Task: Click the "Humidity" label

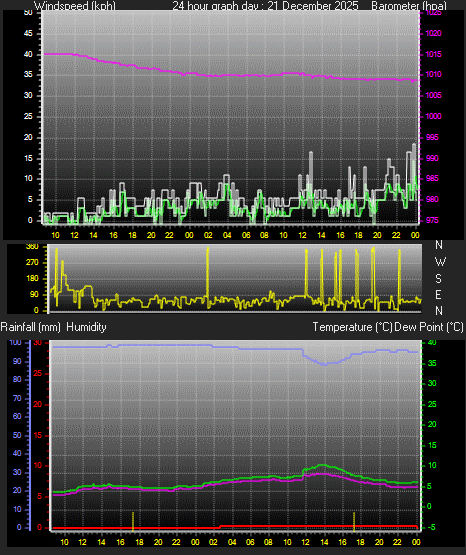Action: tap(86, 327)
